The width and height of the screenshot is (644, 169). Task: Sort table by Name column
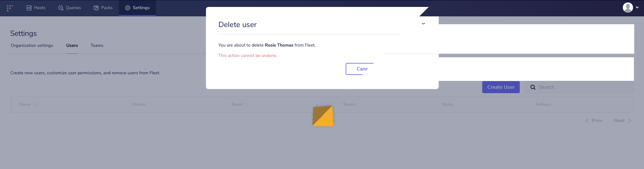coord(28,104)
